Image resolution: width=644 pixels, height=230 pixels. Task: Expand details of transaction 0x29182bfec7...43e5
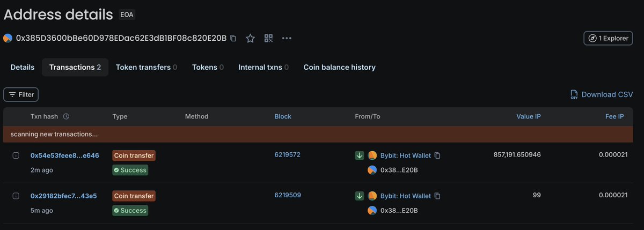[x=16, y=196]
